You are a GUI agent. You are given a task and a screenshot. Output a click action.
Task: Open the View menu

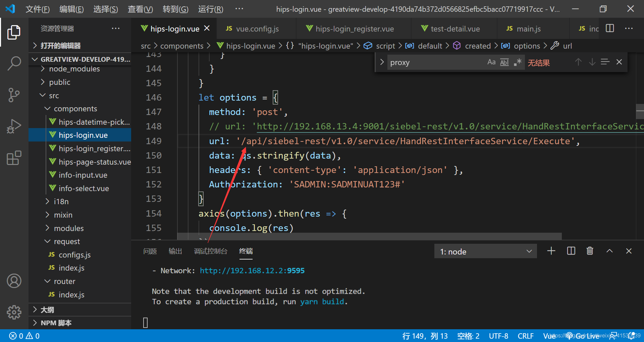(x=140, y=9)
